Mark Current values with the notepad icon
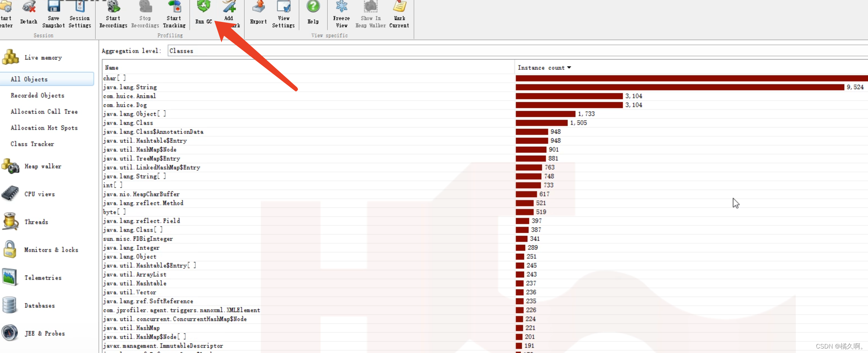868x353 pixels. pos(399,6)
